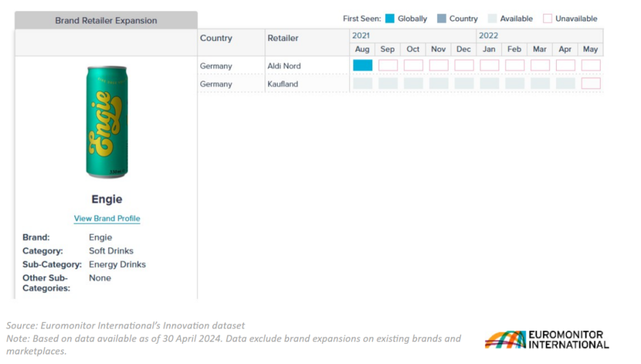Click the Available light legend swatch
The height and width of the screenshot is (364, 641).
tap(492, 18)
